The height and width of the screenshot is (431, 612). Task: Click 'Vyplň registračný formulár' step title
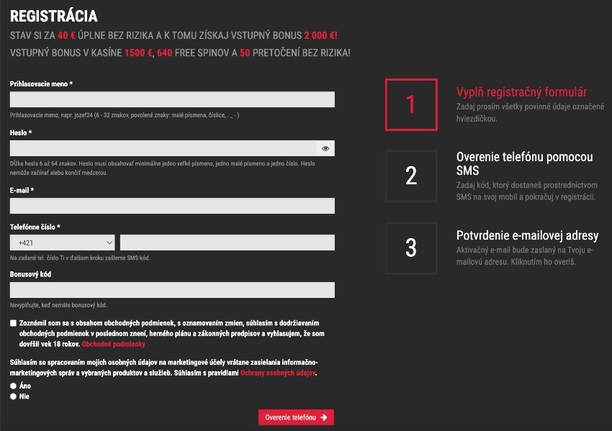521,92
